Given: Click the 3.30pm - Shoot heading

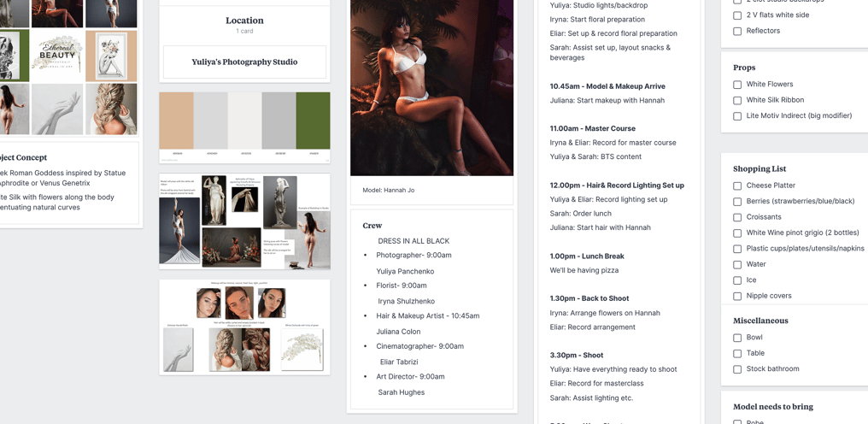Looking at the screenshot, I should click(x=577, y=356).
